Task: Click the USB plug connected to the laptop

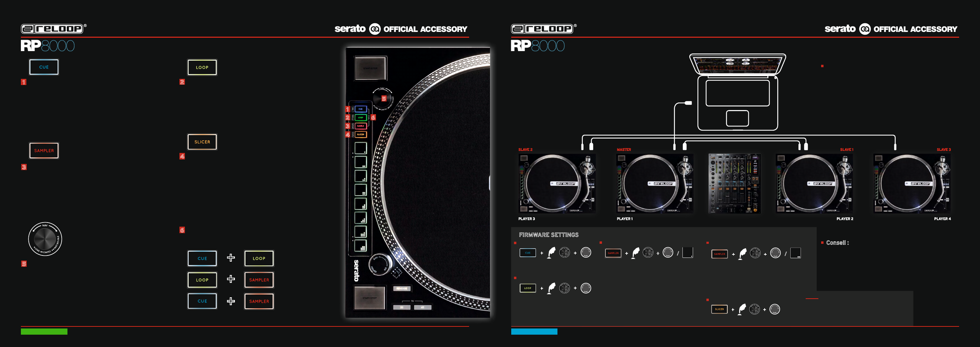Action: (688, 103)
